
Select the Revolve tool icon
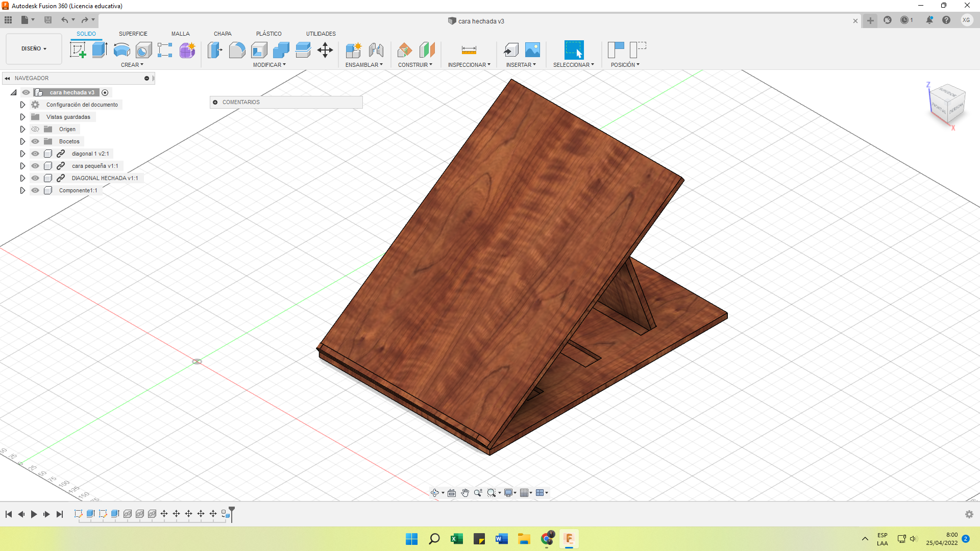pyautogui.click(x=121, y=50)
